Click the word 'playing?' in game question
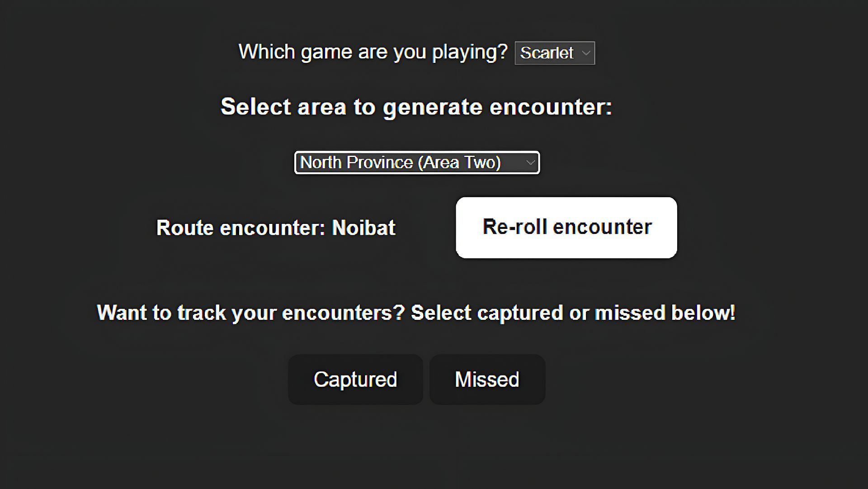This screenshot has height=489, width=868. point(470,52)
